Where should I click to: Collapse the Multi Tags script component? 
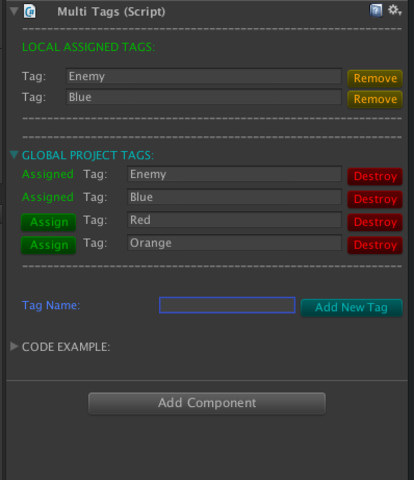[14, 11]
